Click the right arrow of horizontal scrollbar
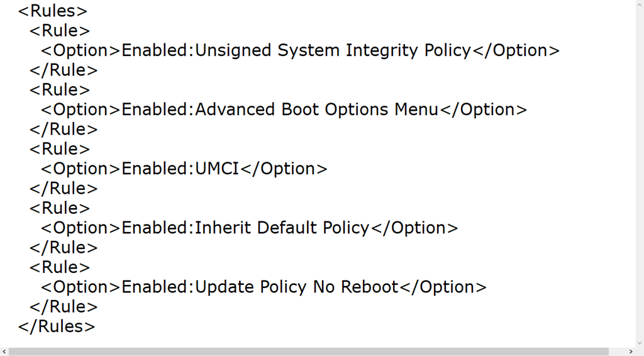This screenshot has height=356, width=644. click(631, 352)
